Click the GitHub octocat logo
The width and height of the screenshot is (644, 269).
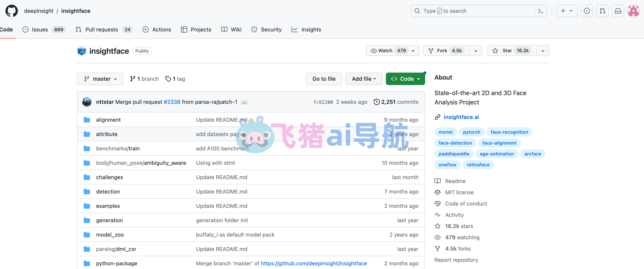(11, 11)
